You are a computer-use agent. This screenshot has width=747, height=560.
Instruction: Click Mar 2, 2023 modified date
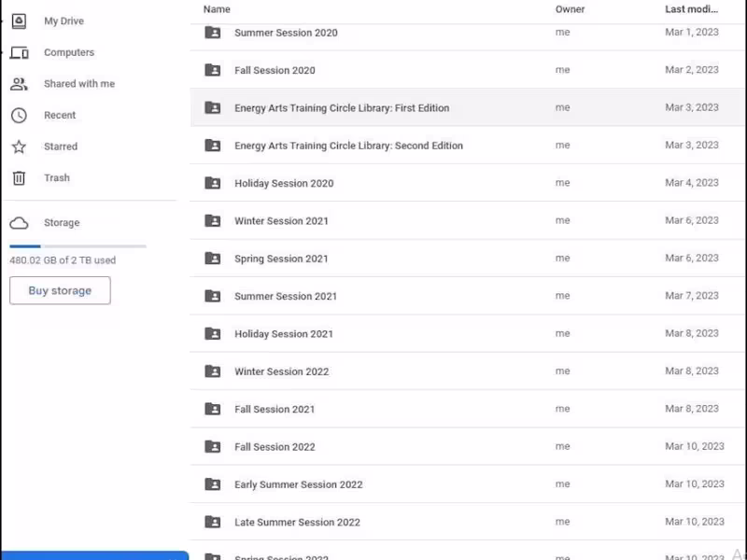coord(692,69)
